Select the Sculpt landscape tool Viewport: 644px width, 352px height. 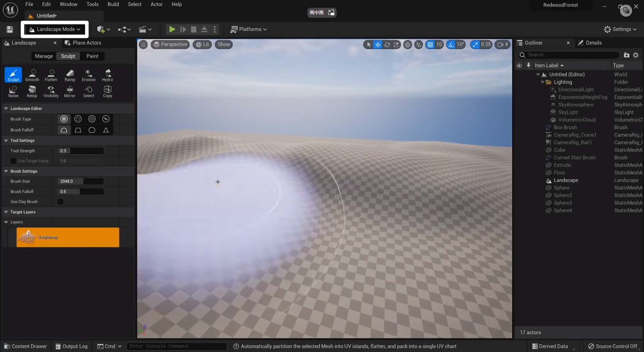point(13,75)
